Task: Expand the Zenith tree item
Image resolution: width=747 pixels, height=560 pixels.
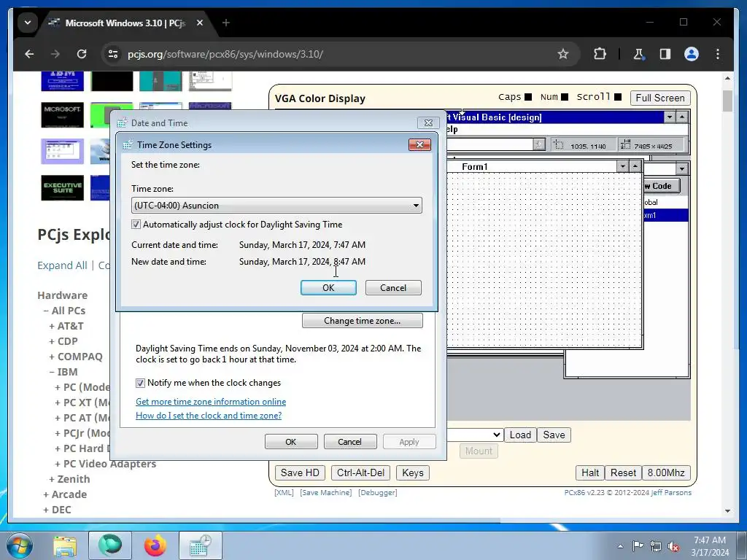Action: (x=69, y=479)
